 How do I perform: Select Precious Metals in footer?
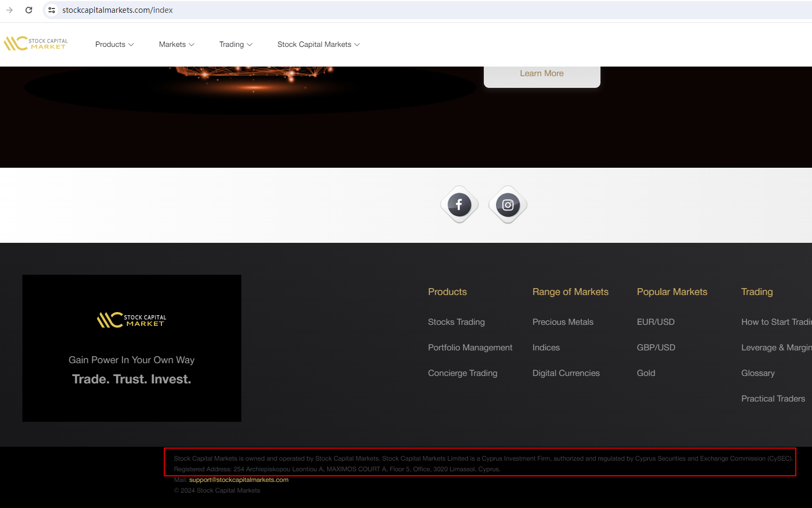563,322
